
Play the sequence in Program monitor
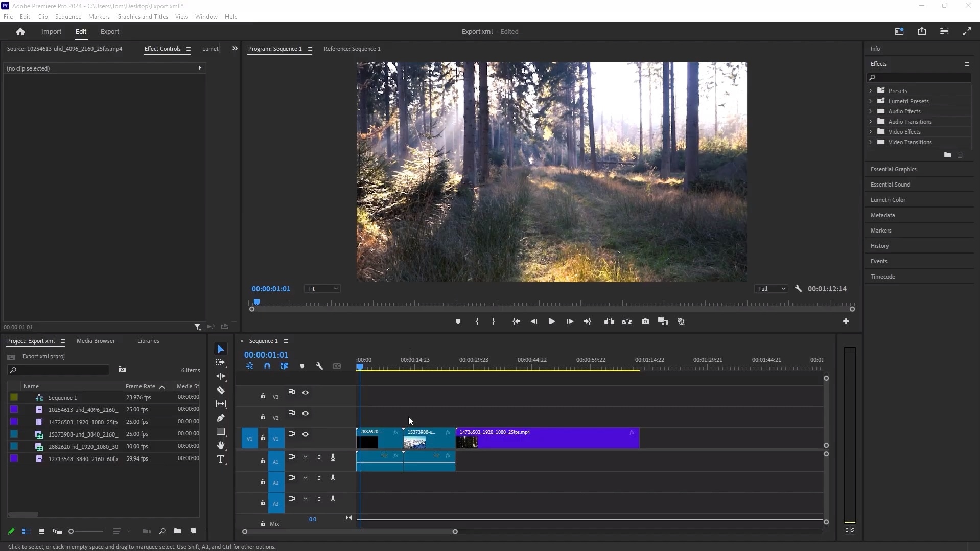551,322
